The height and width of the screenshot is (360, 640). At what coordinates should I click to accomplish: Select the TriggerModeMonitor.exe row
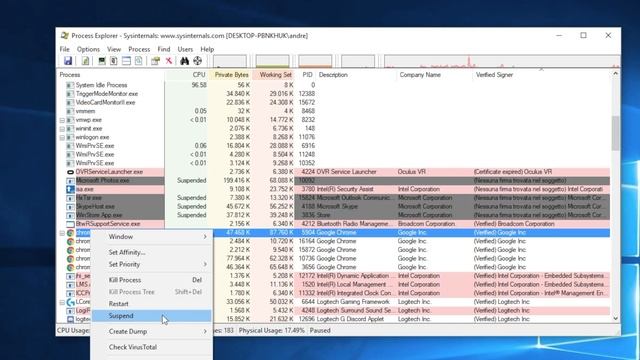(x=334, y=94)
